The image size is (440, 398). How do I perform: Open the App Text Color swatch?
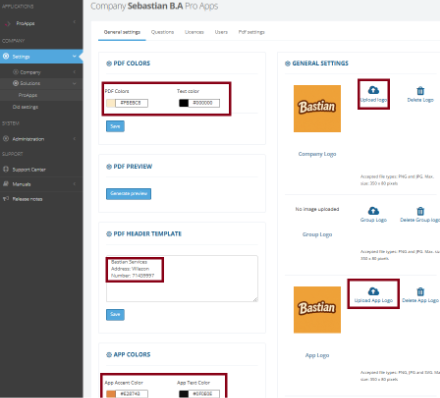(184, 394)
